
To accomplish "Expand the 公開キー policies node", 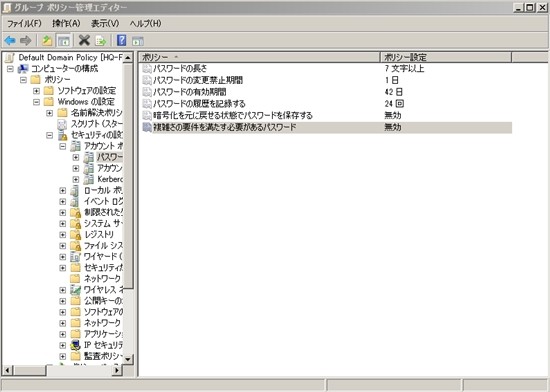I will pos(62,301).
